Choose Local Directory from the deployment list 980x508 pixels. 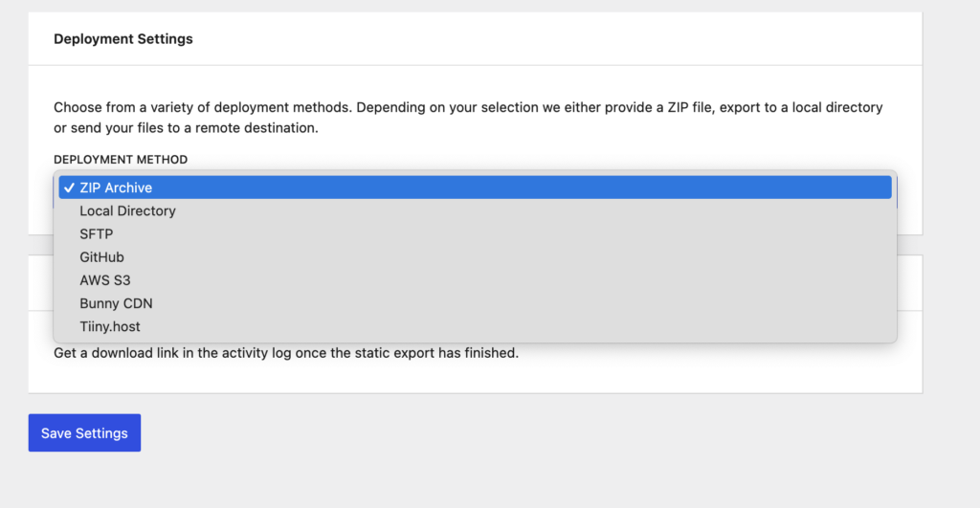(475, 210)
